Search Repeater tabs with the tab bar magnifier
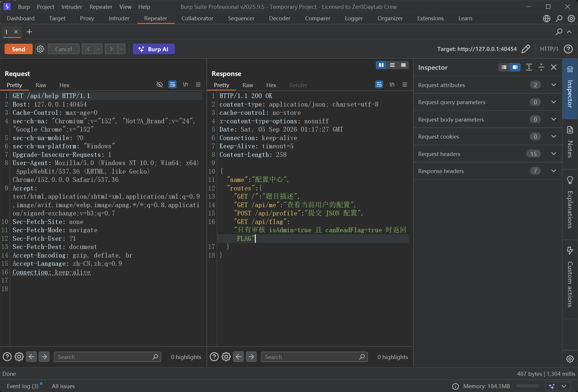 (x=559, y=32)
